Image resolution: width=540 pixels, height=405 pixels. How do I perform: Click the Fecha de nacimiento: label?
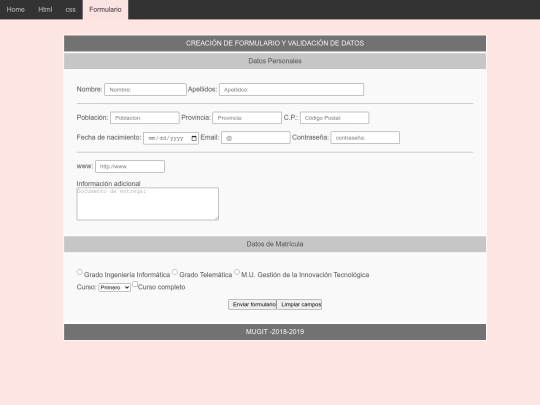pyautogui.click(x=109, y=137)
